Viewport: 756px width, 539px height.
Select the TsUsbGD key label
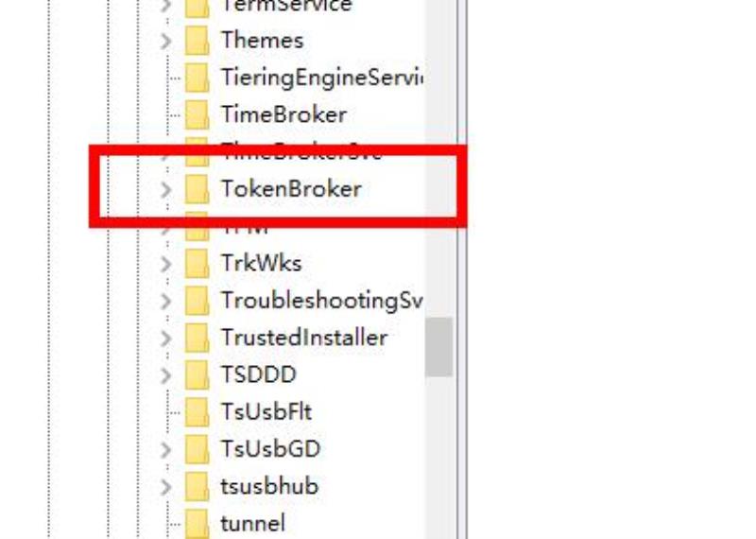[270, 449]
